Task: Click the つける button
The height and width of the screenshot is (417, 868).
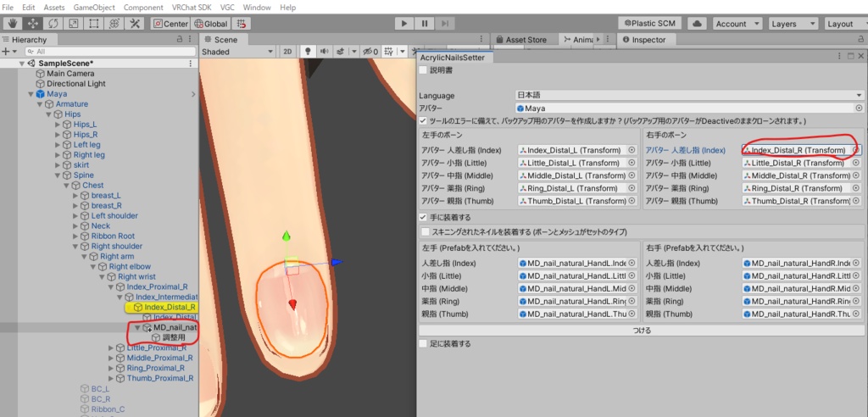Action: pos(642,330)
